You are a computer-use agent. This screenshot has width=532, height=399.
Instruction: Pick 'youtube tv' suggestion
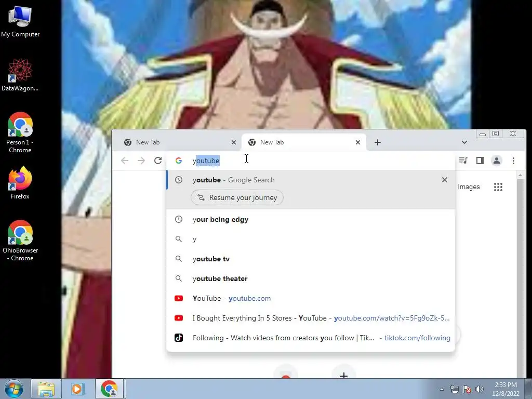(311, 259)
